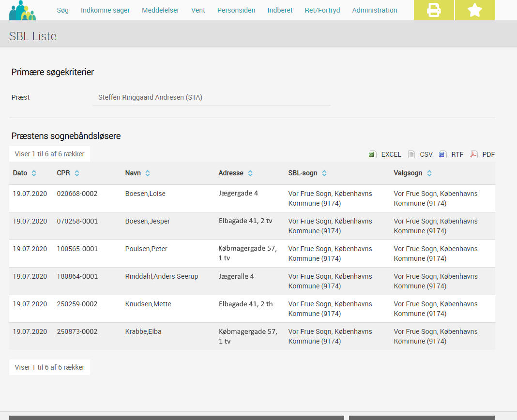Viewport: 517px width, 420px height.
Task: Open the Indberet menu
Action: click(280, 10)
